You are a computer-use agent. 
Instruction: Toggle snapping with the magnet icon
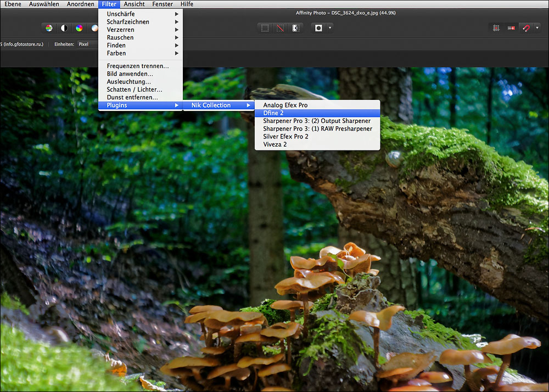click(526, 28)
